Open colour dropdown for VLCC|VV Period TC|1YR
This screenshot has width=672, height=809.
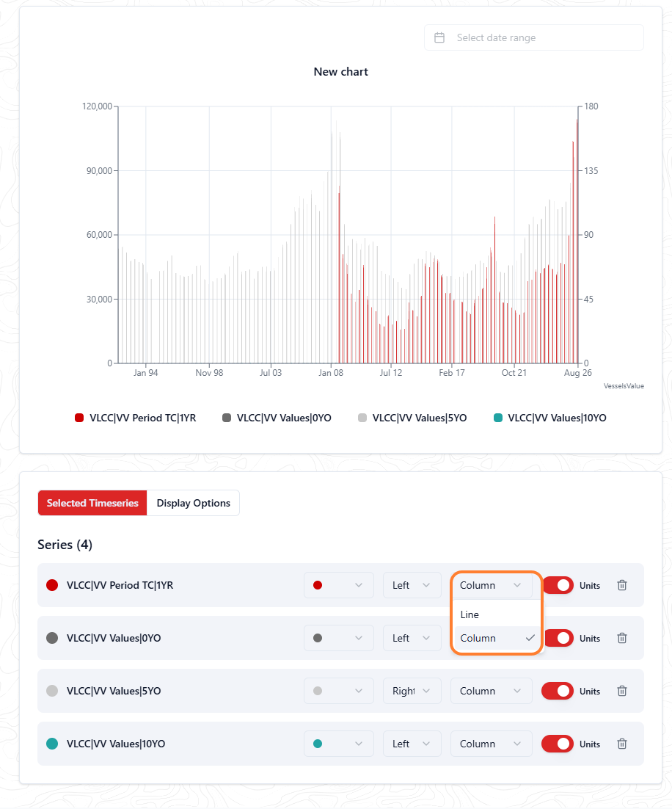[x=339, y=585]
